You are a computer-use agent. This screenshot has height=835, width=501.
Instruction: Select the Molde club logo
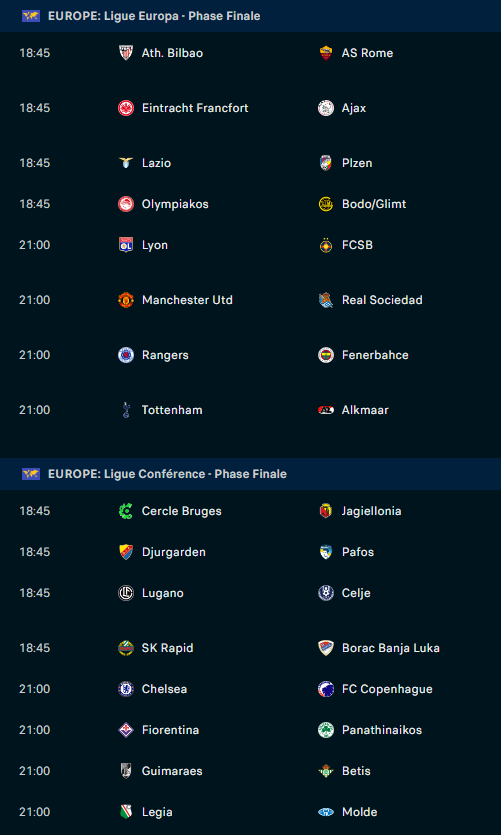pyautogui.click(x=326, y=812)
